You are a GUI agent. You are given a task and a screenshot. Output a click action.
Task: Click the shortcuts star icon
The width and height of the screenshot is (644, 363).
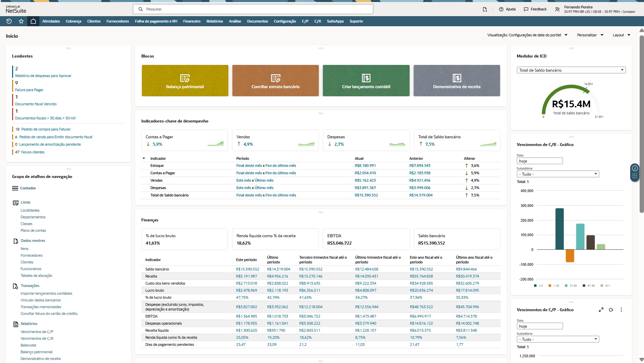tap(21, 21)
